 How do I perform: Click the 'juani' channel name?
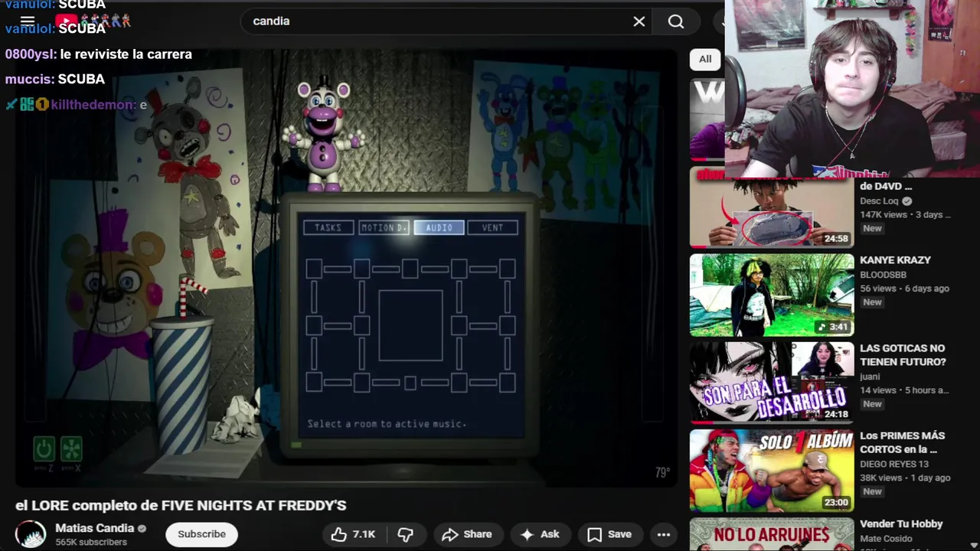pyautogui.click(x=870, y=377)
